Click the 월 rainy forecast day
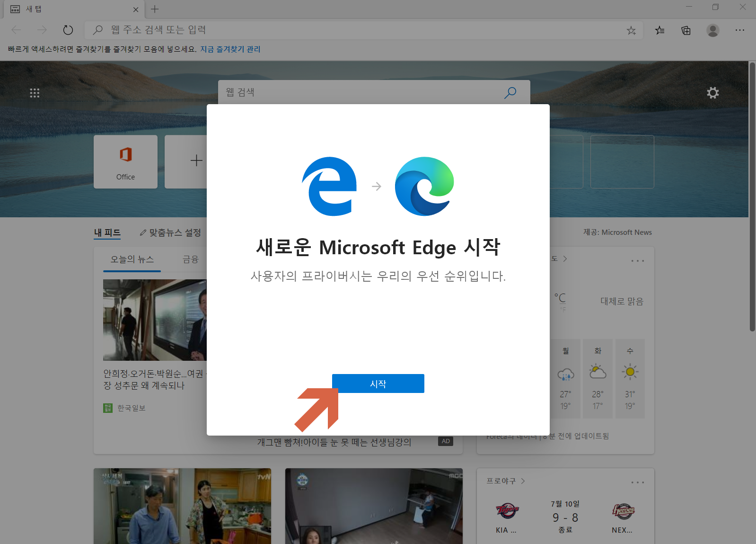The width and height of the screenshot is (756, 544). (565, 378)
